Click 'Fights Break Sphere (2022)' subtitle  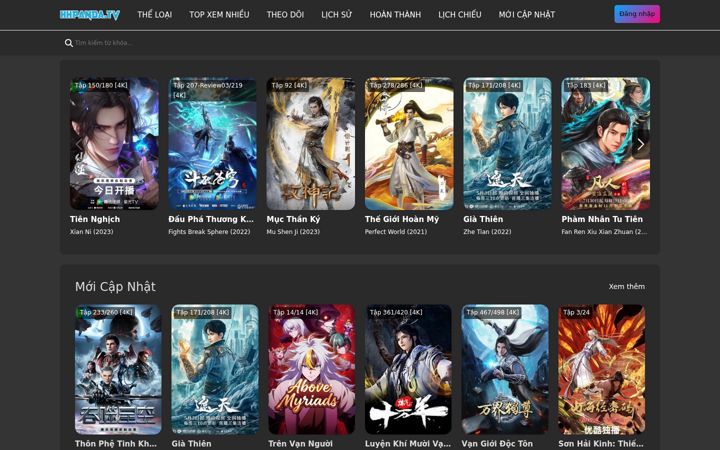click(x=209, y=232)
